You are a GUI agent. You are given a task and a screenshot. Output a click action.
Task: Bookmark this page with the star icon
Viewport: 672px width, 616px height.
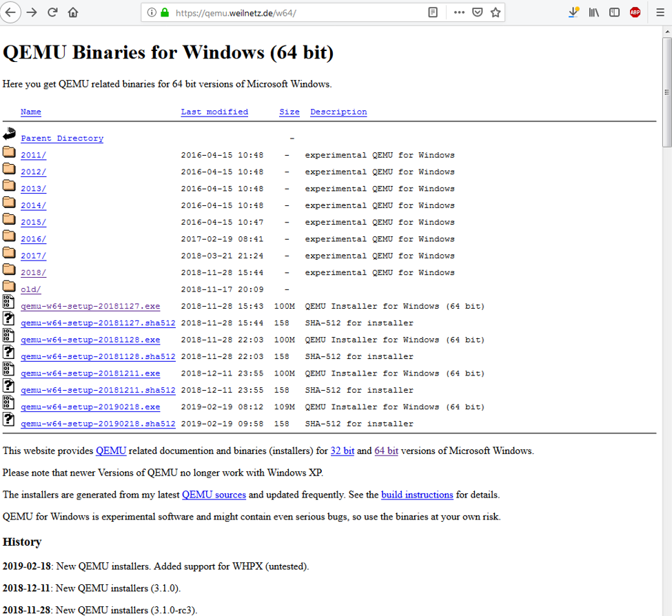[x=496, y=12]
